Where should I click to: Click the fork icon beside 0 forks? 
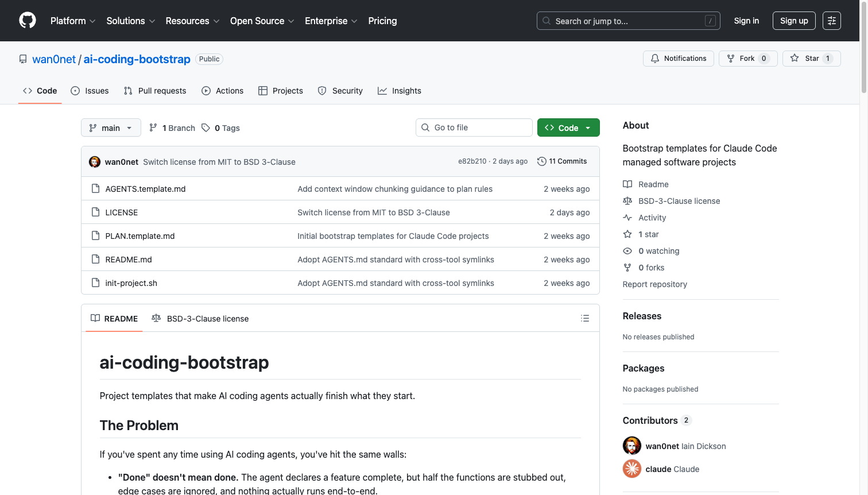(x=627, y=267)
